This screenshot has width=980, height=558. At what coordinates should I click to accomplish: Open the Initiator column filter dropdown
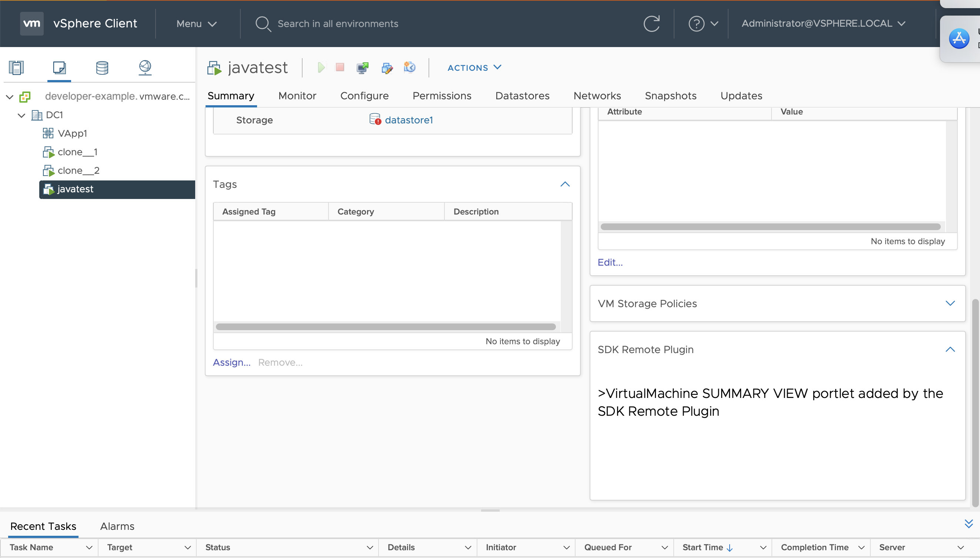566,548
